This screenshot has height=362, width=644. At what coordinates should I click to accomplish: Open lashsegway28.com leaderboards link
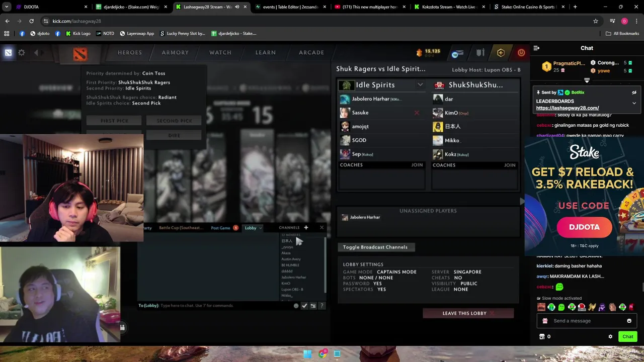tap(567, 108)
